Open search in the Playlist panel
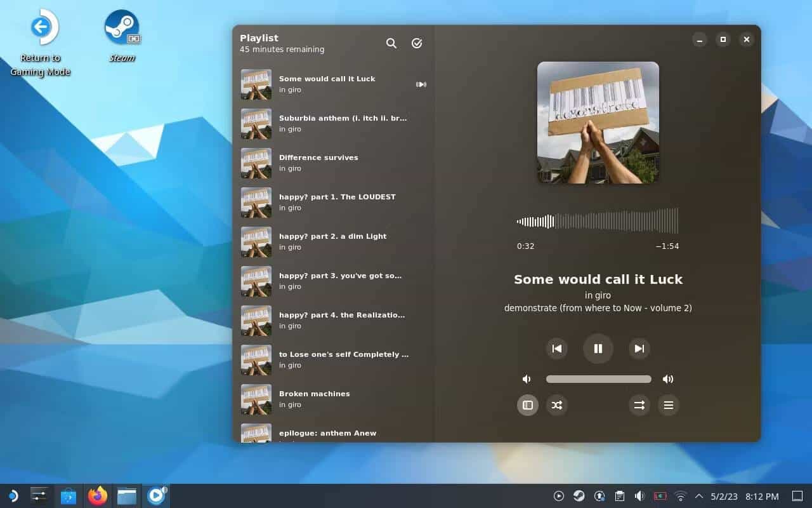Viewport: 812px width, 508px height. (x=391, y=43)
